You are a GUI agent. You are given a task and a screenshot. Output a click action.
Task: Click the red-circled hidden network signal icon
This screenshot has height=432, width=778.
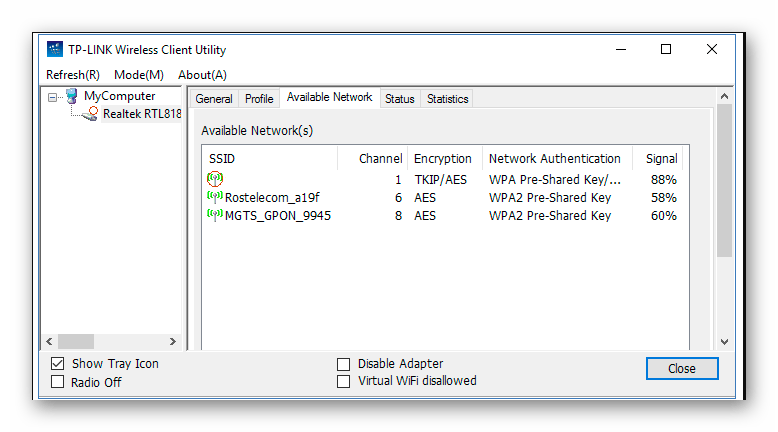(x=215, y=179)
